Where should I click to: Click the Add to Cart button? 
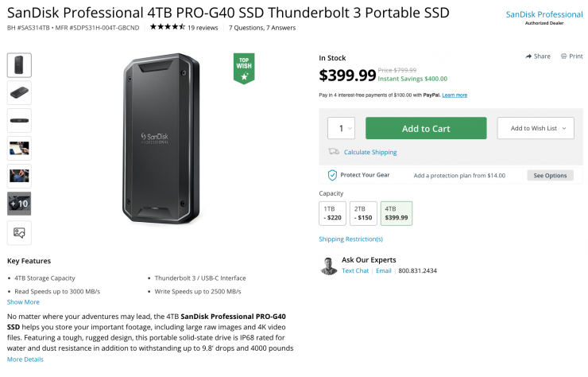(426, 128)
